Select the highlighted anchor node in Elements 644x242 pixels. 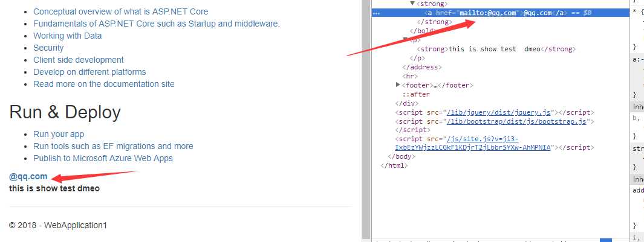tap(500, 13)
